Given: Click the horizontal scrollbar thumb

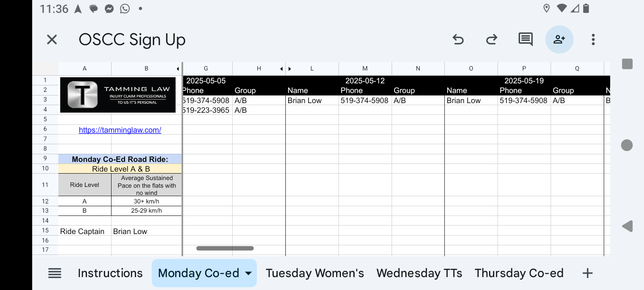Looking at the screenshot, I should point(225,249).
